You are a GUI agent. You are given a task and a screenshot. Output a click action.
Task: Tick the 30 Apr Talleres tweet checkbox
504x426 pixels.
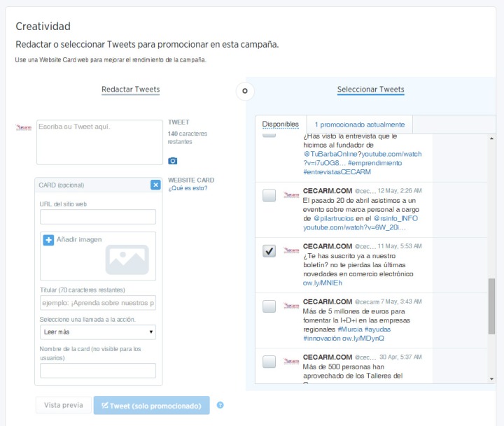click(x=269, y=362)
